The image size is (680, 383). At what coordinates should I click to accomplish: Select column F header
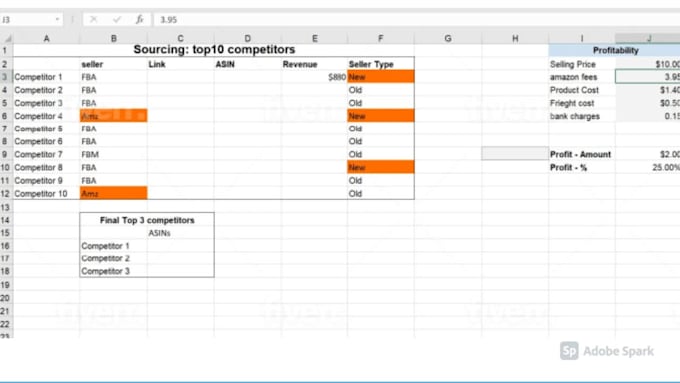381,39
